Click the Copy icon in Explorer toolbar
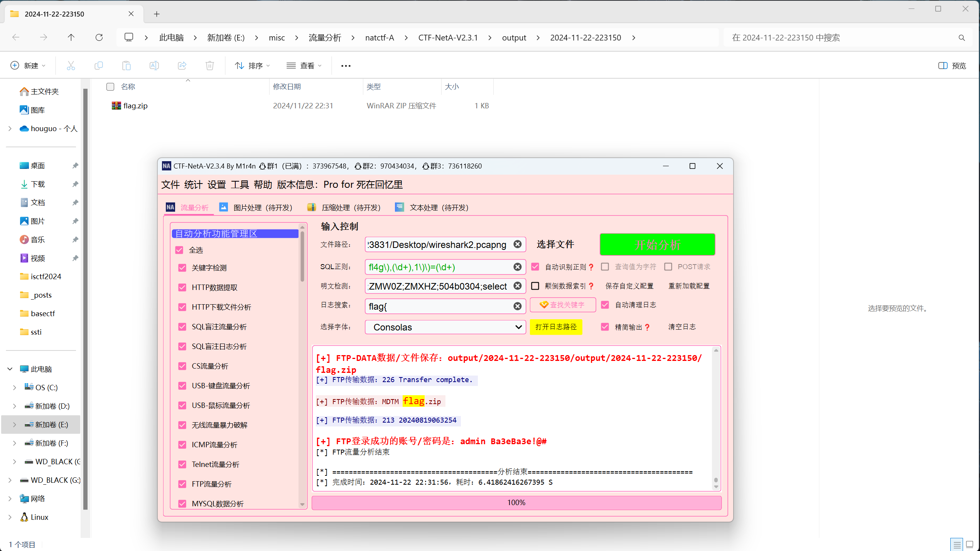Viewport: 980px width, 551px height. tap(99, 66)
